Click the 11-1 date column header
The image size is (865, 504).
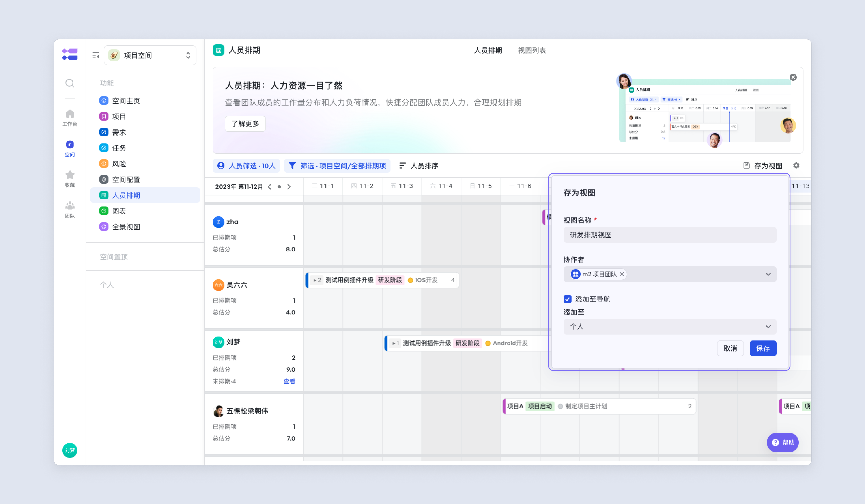(323, 186)
